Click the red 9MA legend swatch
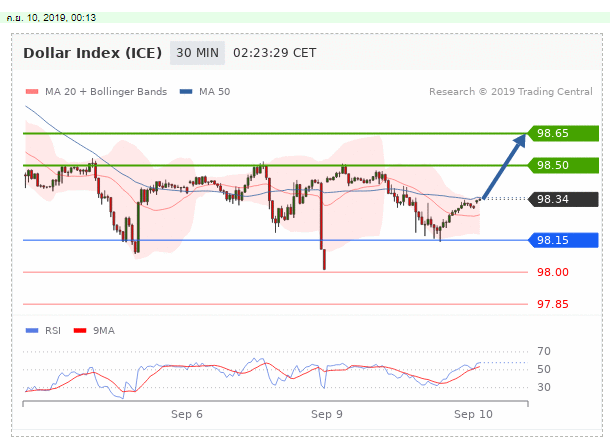The image size is (610, 441). [x=80, y=331]
